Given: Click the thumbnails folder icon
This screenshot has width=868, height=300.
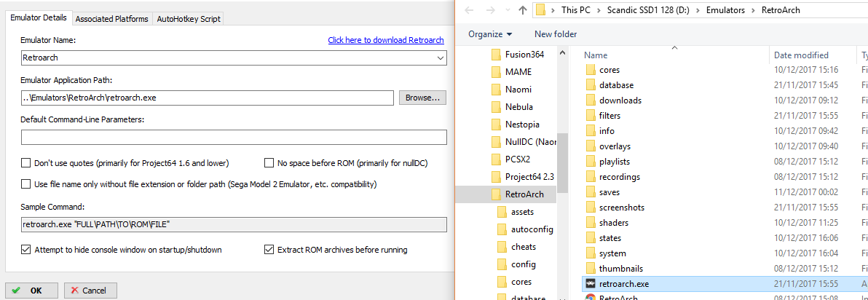Looking at the screenshot, I should [x=590, y=269].
